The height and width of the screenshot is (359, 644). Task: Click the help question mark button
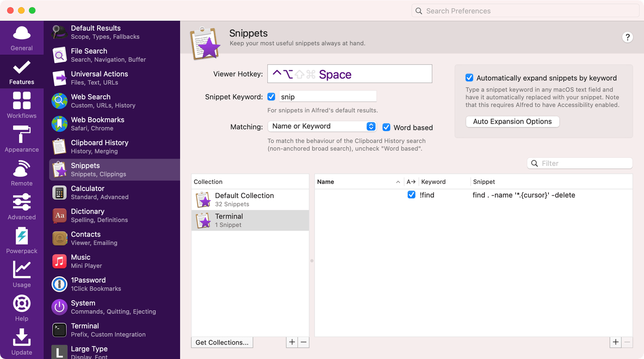[627, 37]
